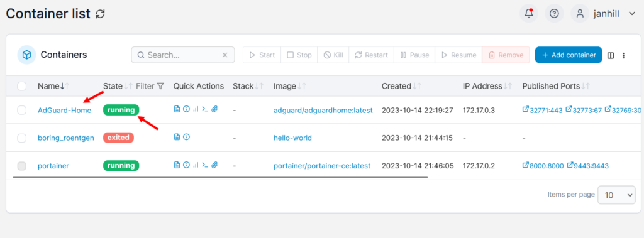The width and height of the screenshot is (644, 238).
Task: Tick the boring_roentgen row checkbox
Action: point(22,138)
